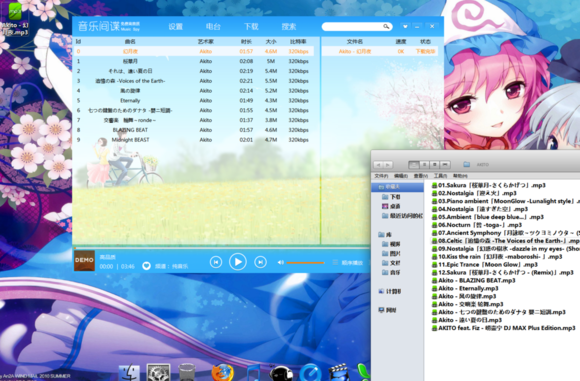
Task: Click the explorer back navigation arrow
Action: pyautogui.click(x=378, y=165)
